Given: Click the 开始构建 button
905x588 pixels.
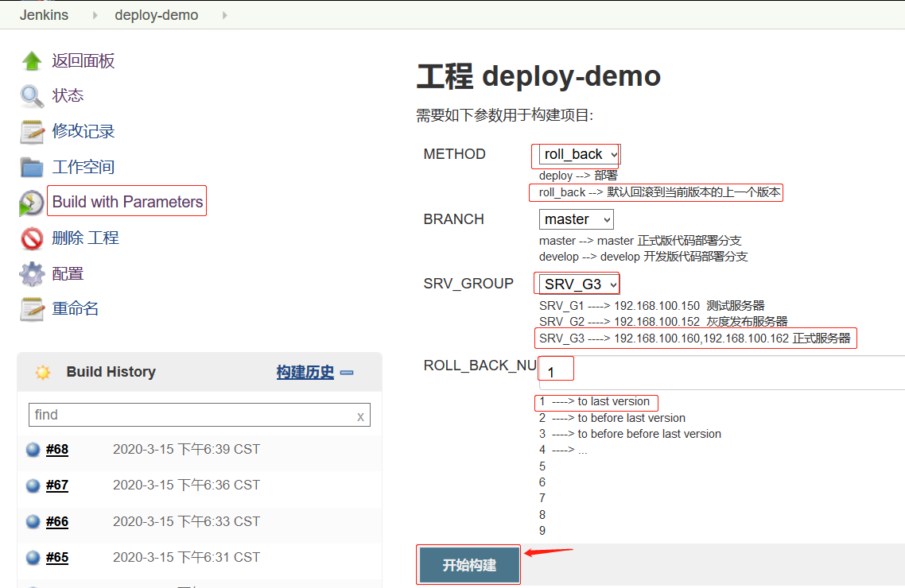Looking at the screenshot, I should (x=468, y=565).
